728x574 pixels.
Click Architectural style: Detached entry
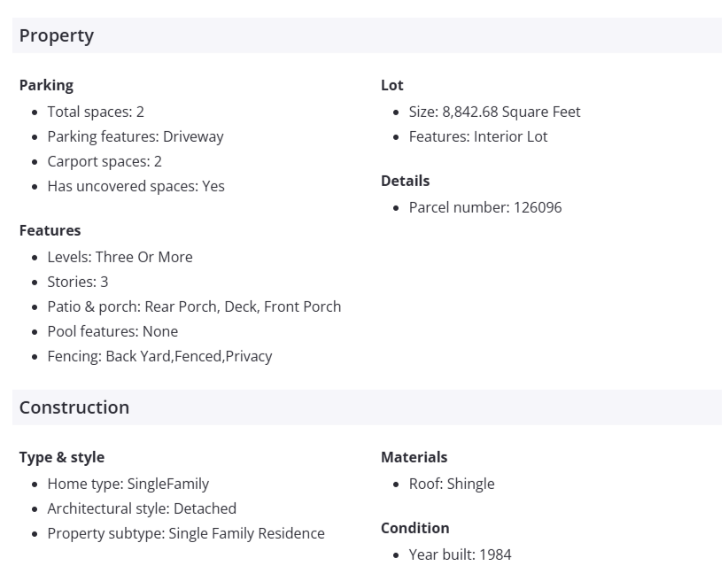pos(142,508)
